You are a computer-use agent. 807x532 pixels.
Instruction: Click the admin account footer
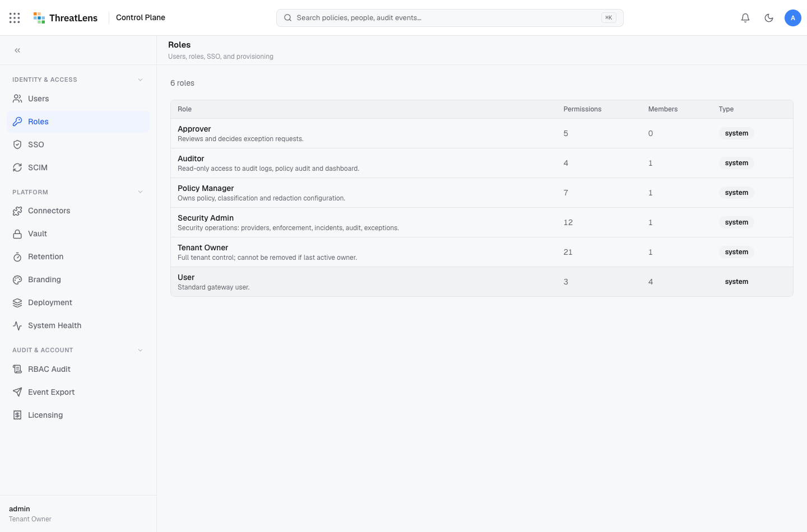tap(78, 514)
